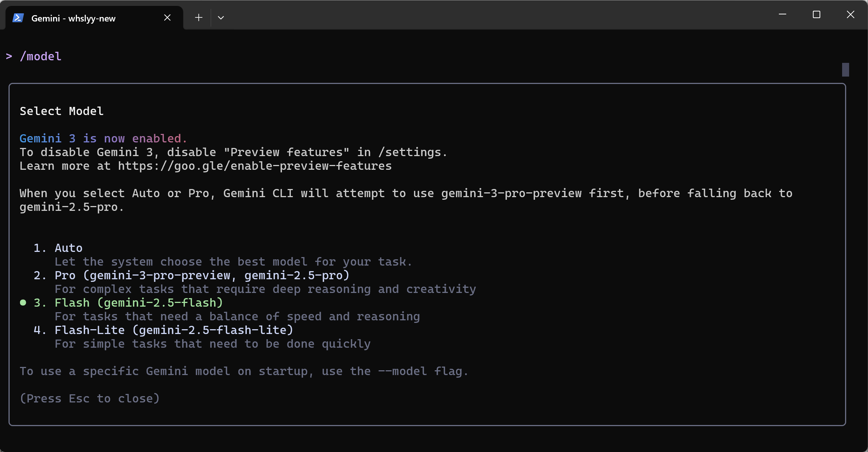868x452 pixels.
Task: Close the Gemini - whslyy-new tab
Action: click(167, 17)
